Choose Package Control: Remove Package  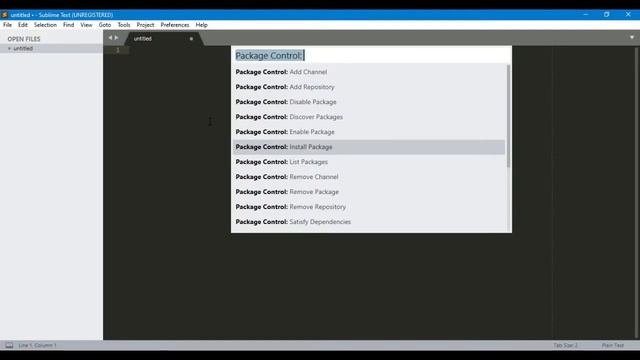[x=369, y=192]
